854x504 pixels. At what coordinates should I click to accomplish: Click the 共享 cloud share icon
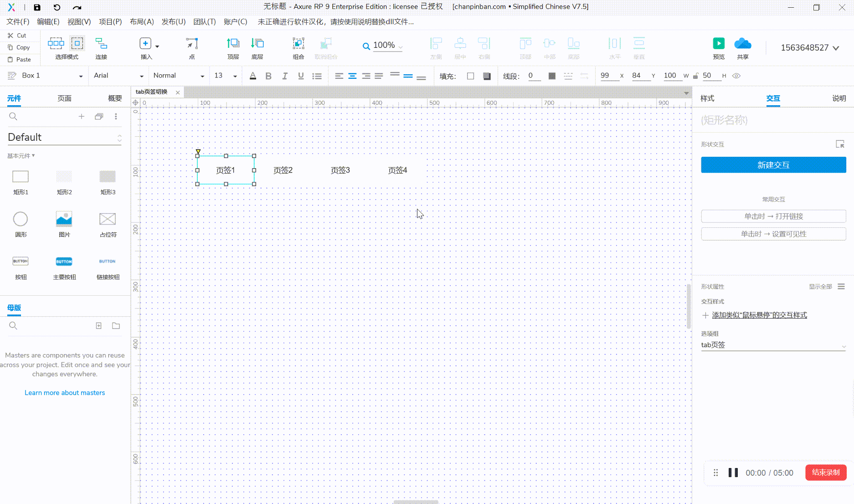coord(743,43)
